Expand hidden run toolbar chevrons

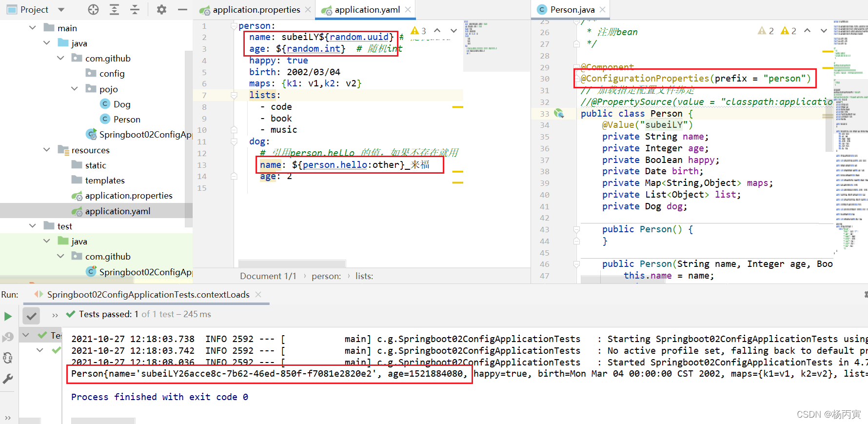coord(55,315)
